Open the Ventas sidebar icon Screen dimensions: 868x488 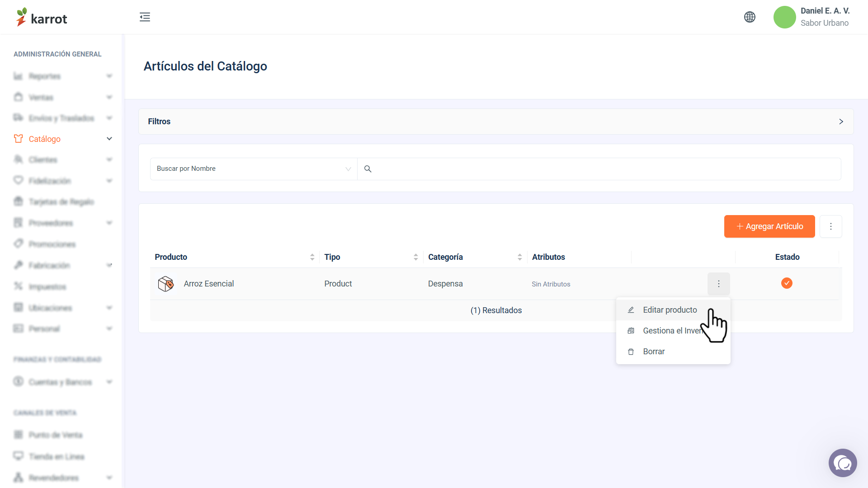(x=18, y=97)
